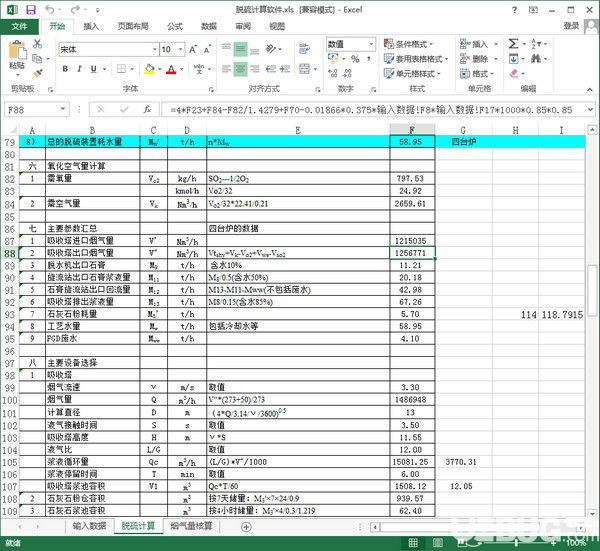600x551 pixels.
Task: Click the Decrease Font Size icon
Action: 207,49
